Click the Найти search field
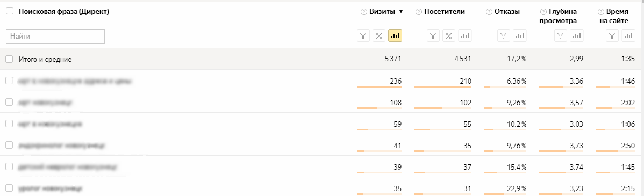 [x=55, y=36]
